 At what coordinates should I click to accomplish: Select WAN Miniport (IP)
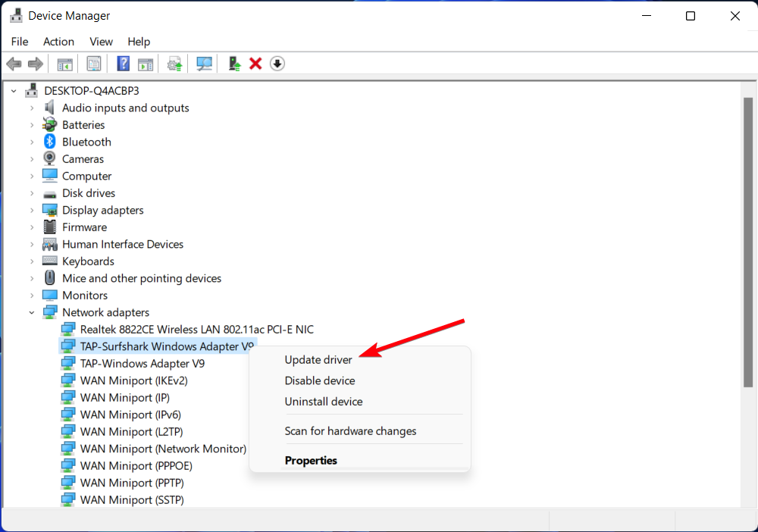[x=125, y=398]
